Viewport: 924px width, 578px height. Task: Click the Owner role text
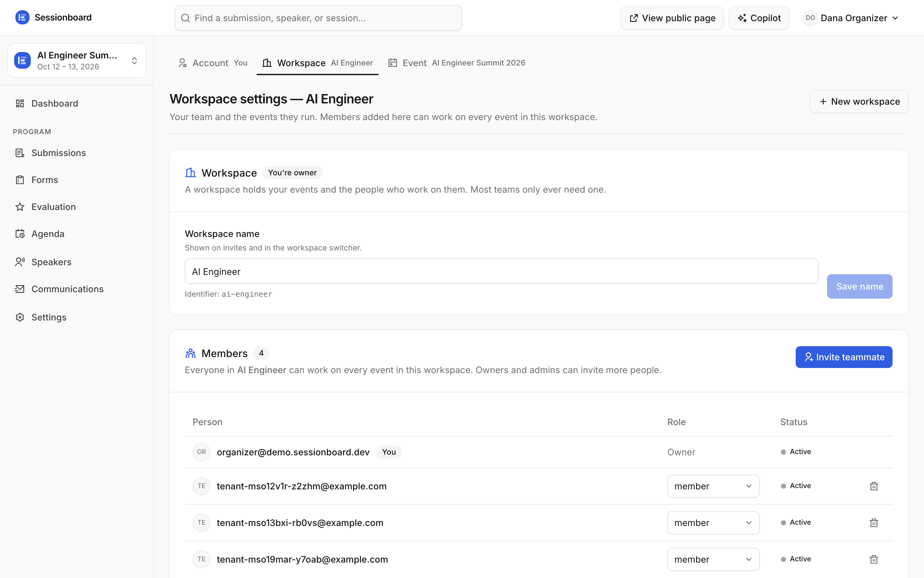click(x=681, y=452)
